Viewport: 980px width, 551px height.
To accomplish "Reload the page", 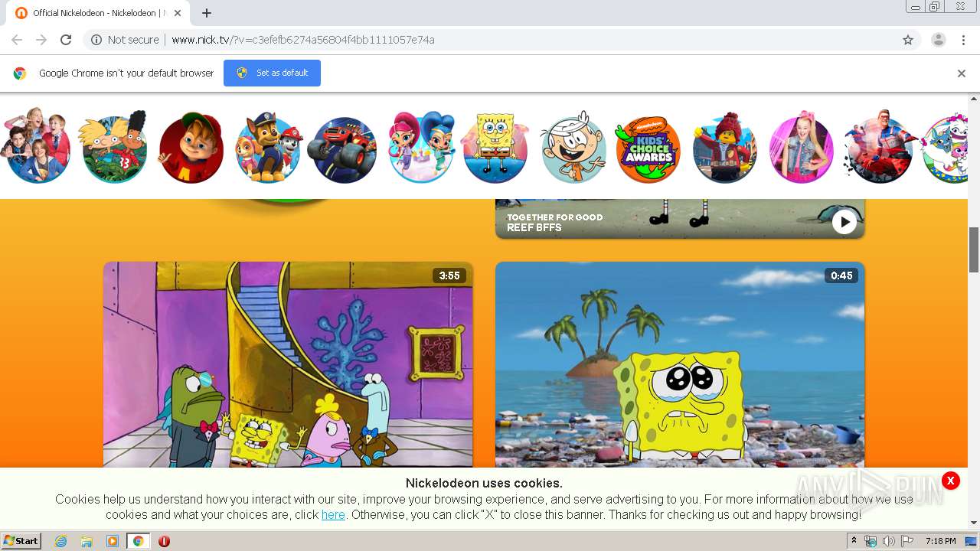I will pyautogui.click(x=66, y=40).
